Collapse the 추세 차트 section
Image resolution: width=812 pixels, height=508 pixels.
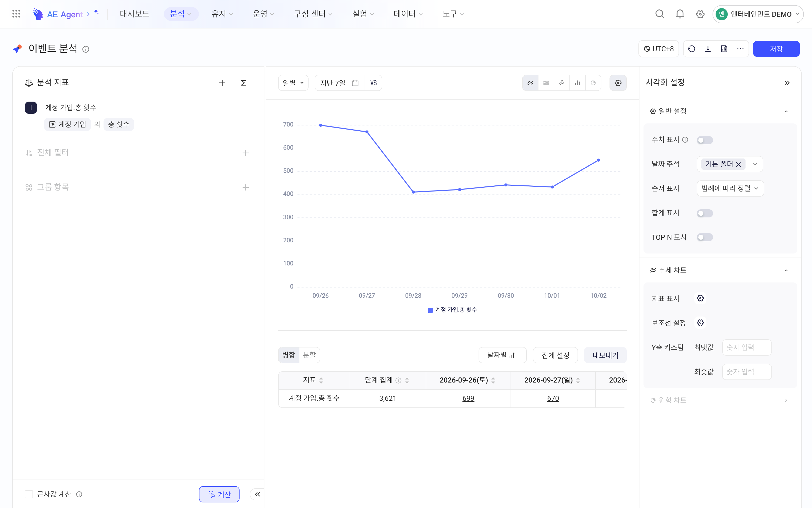click(x=786, y=270)
